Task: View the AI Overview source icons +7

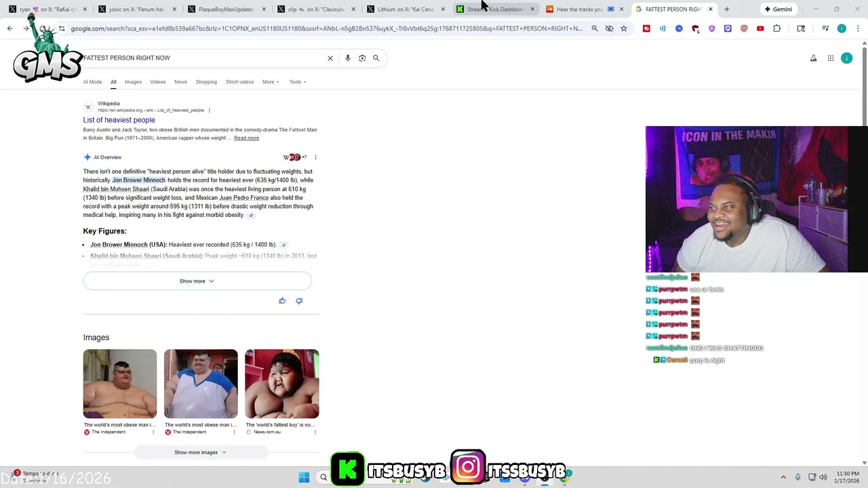Action: [295, 157]
